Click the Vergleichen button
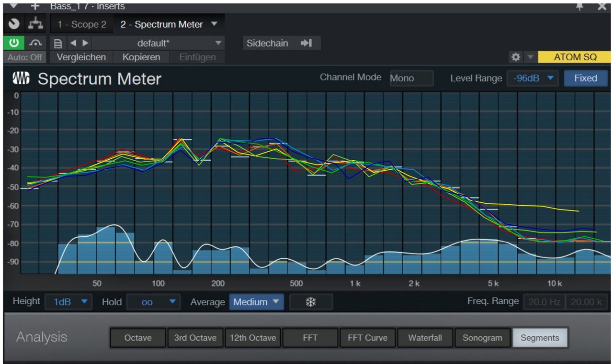Image resolution: width=613 pixels, height=364 pixels. pos(81,57)
